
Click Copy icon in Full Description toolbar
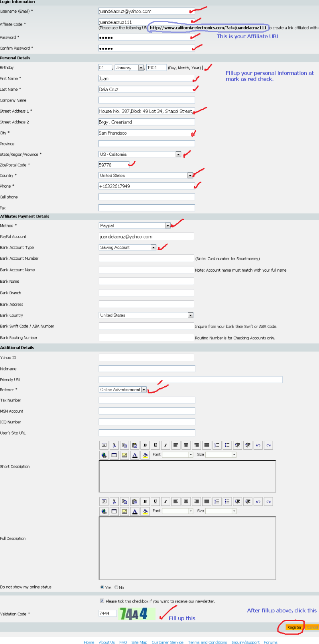pyautogui.click(x=124, y=501)
